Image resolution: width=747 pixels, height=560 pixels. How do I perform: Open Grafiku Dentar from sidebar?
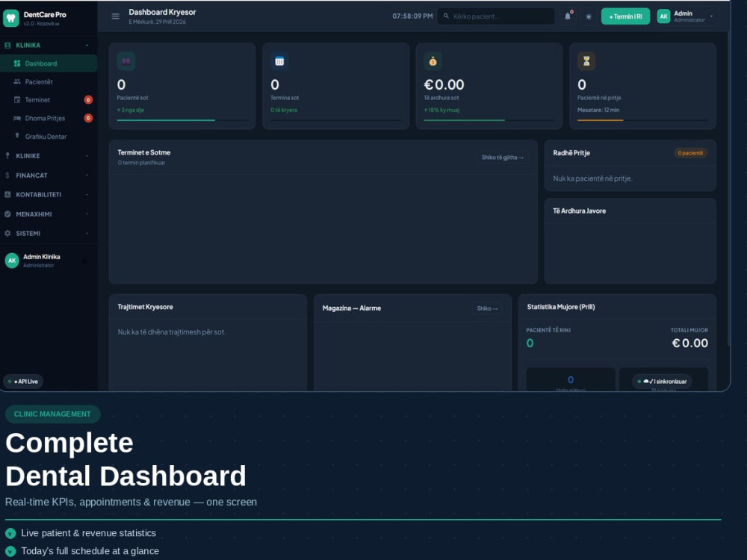[x=49, y=137]
